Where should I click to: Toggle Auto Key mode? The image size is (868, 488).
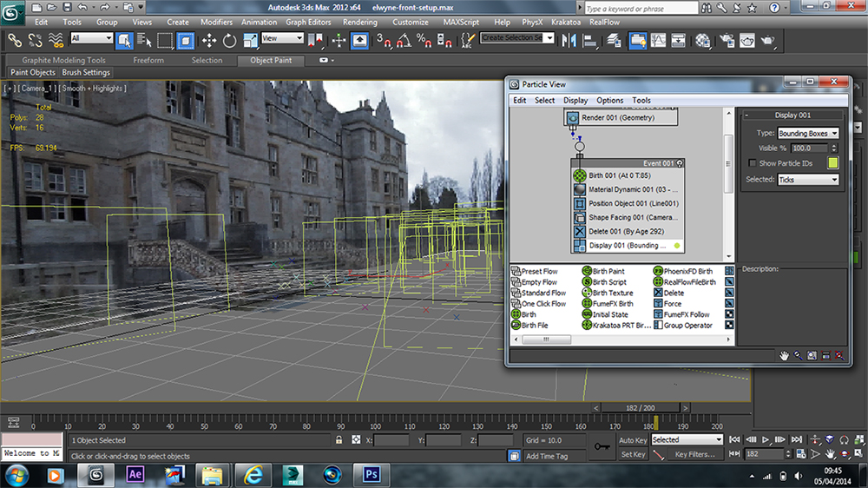click(x=633, y=440)
